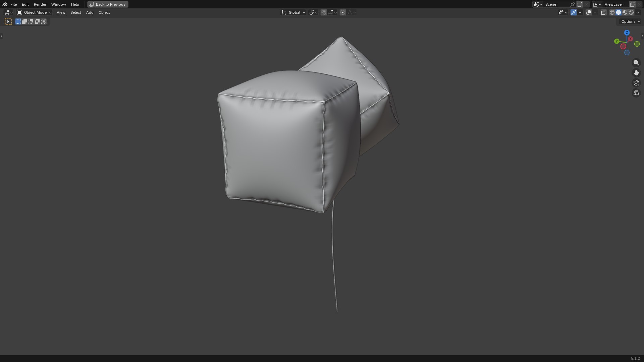Click the New Scene copy icon
This screenshot has height=362, width=644.
click(580, 4)
